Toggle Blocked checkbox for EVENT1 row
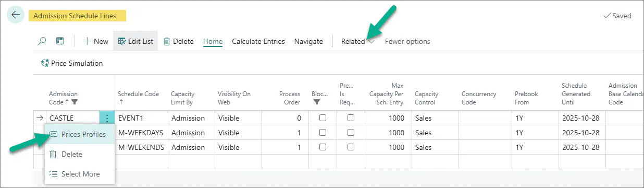Viewport: 644px width, 188px height. click(323, 118)
